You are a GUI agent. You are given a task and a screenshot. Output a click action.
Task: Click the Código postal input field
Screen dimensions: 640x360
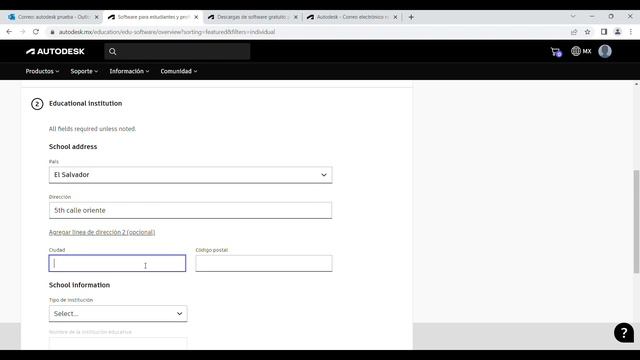[x=264, y=263]
